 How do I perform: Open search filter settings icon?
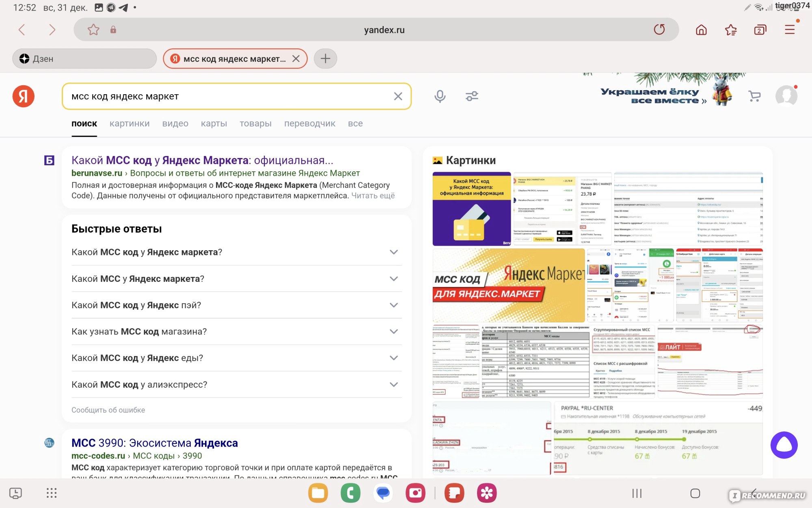tap(472, 96)
